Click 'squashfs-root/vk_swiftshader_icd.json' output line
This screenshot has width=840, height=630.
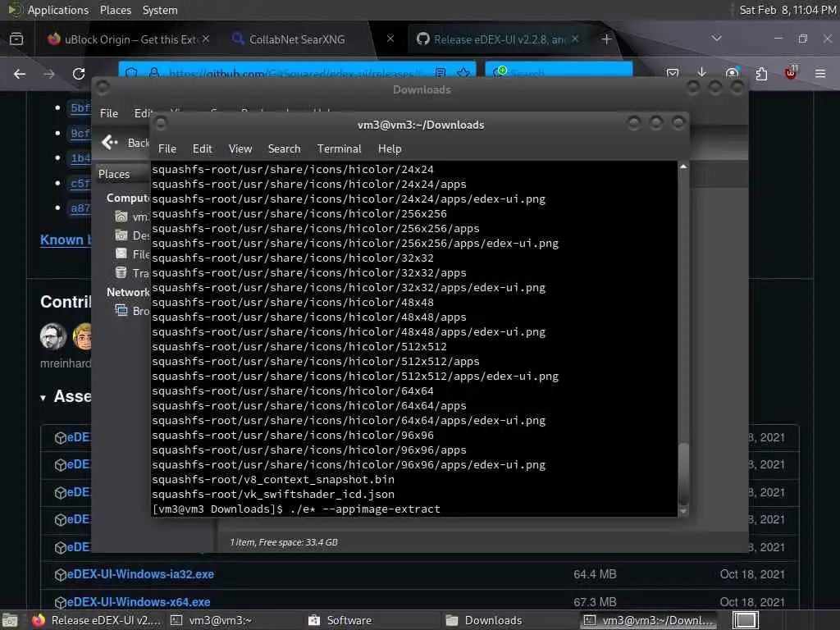click(273, 494)
